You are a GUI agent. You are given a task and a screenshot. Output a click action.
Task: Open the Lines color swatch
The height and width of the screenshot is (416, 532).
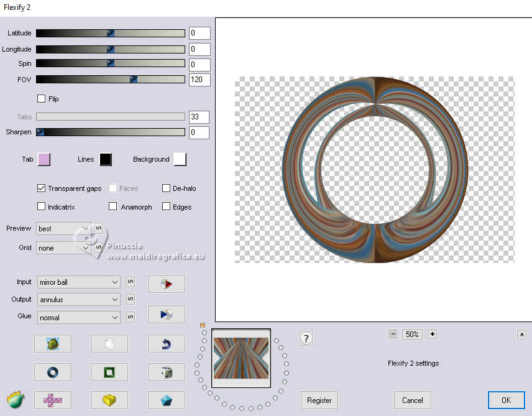[106, 159]
